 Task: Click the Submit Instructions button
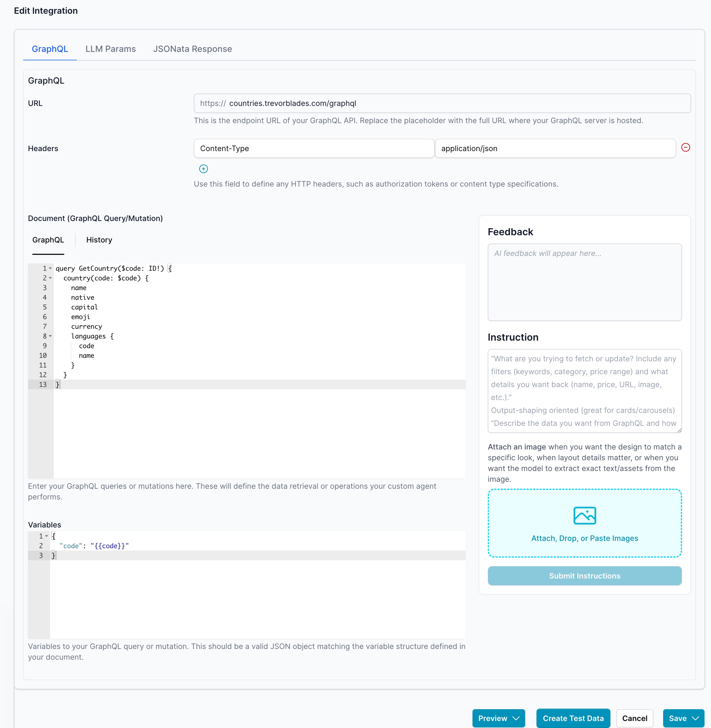(x=584, y=576)
